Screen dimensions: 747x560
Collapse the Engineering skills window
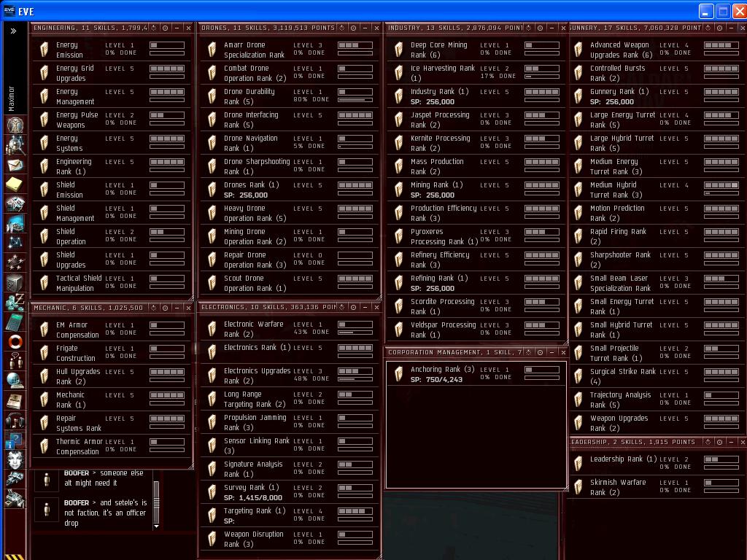pos(177,28)
